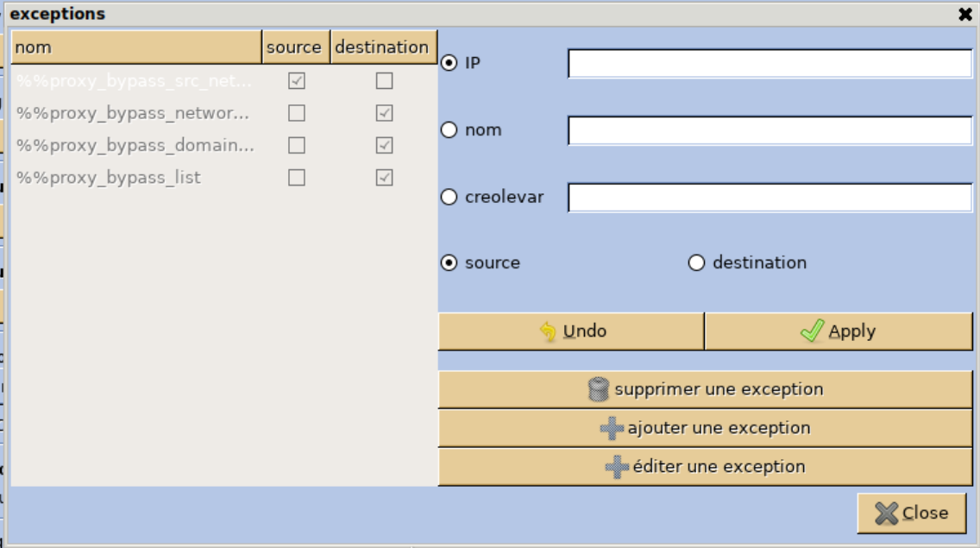This screenshot has height=548, width=980.
Task: Click into the creolevar text field
Action: coord(770,198)
